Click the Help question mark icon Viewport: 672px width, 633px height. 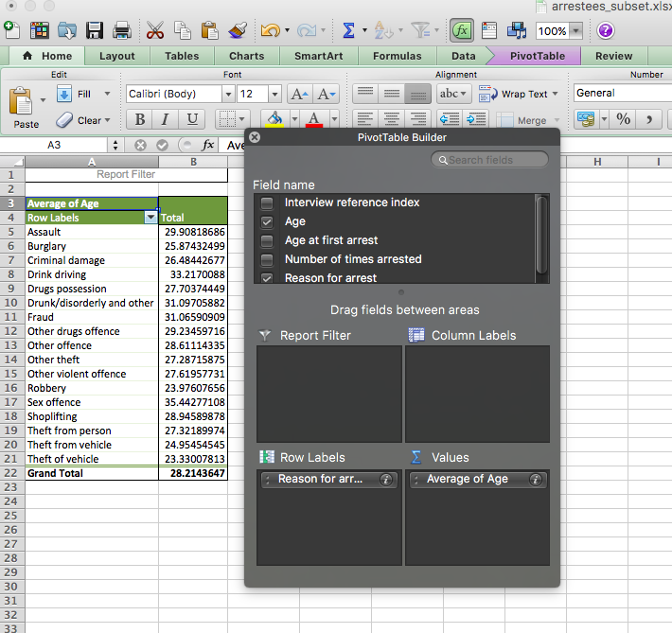point(605,30)
